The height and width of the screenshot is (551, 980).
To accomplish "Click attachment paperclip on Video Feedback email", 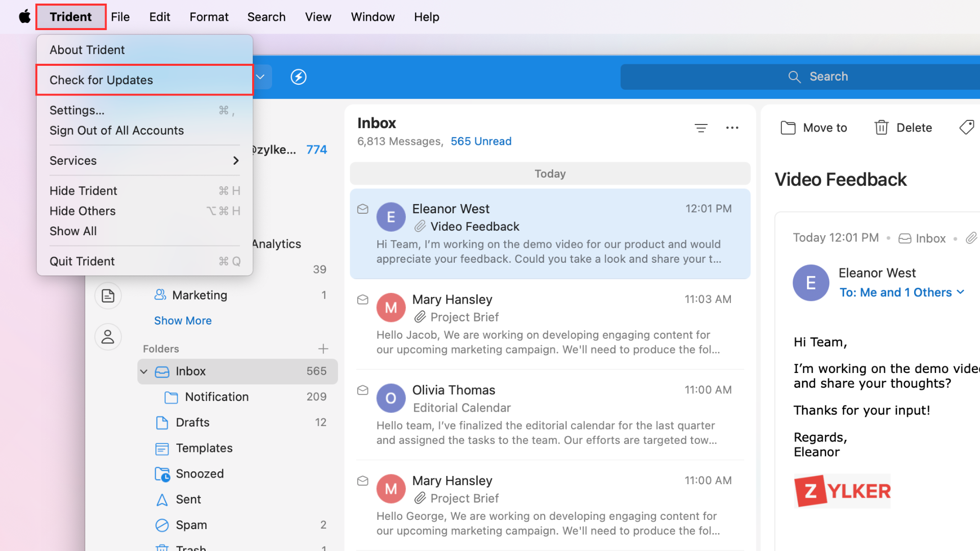I will click(420, 226).
